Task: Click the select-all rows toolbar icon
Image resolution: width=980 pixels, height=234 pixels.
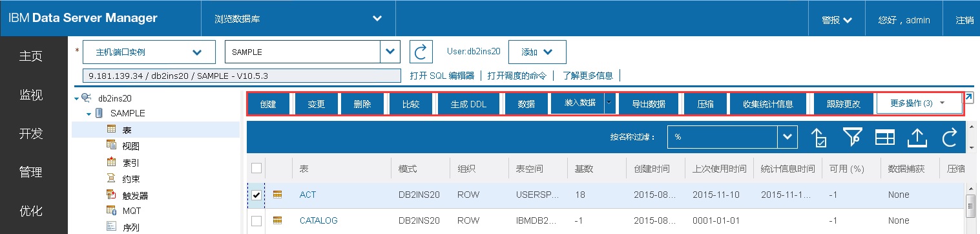Action: pos(818,137)
